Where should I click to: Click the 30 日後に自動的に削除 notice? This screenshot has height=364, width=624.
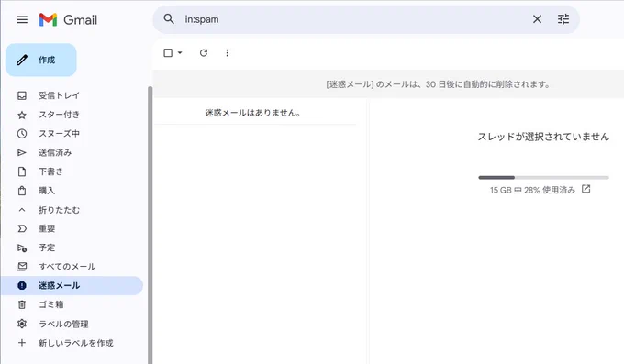pyautogui.click(x=438, y=84)
